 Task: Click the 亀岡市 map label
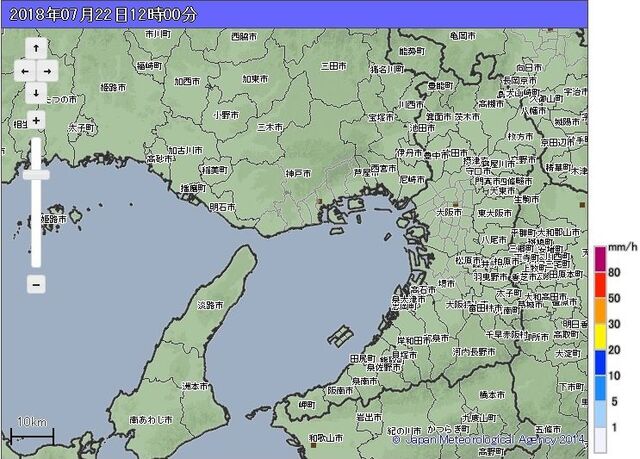click(462, 36)
